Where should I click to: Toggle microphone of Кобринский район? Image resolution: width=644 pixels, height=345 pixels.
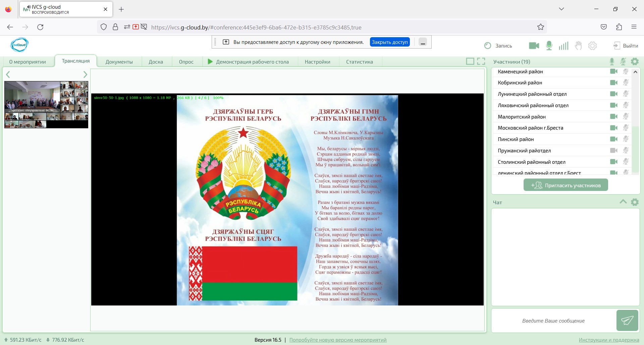coord(626,82)
